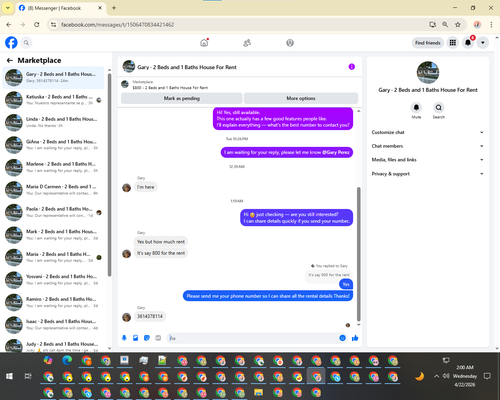500x400 pixels.
Task: Launch Microsoft Edge from the taskbar
Action: (67, 360)
